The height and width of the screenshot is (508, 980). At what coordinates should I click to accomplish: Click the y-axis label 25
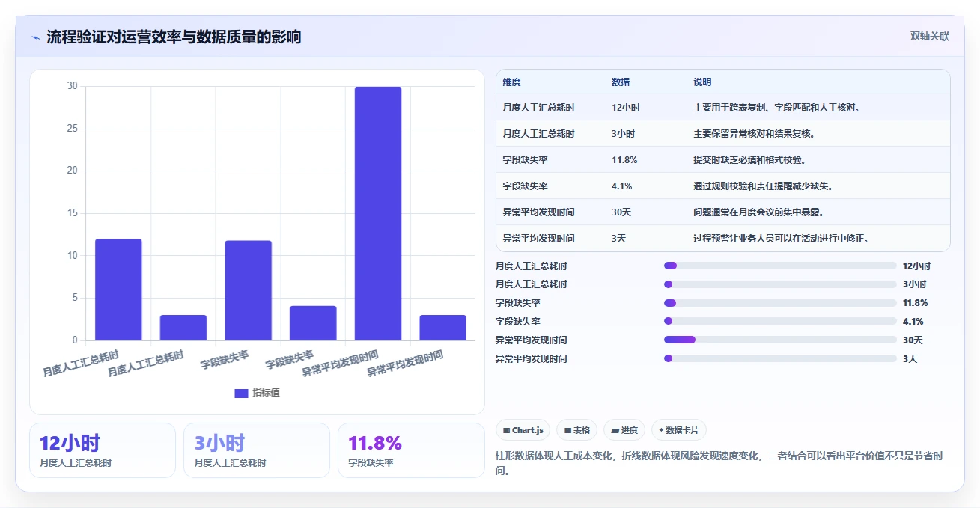click(x=72, y=129)
